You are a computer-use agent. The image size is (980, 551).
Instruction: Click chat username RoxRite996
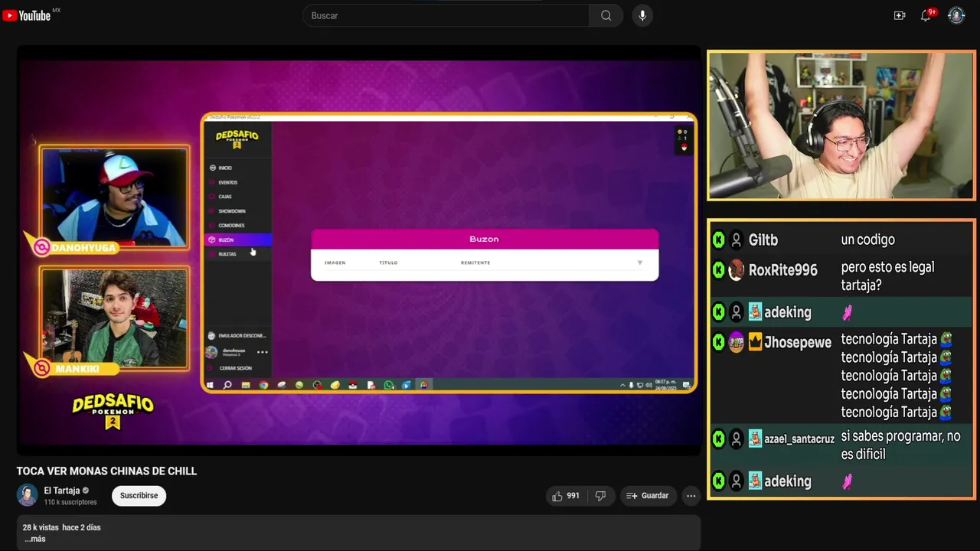point(783,270)
